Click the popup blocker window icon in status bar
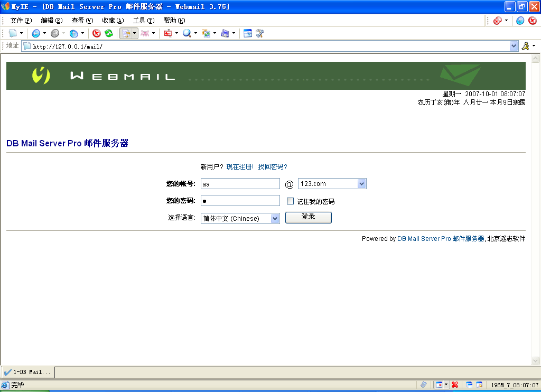The height and width of the screenshot is (392, 541). click(439, 385)
